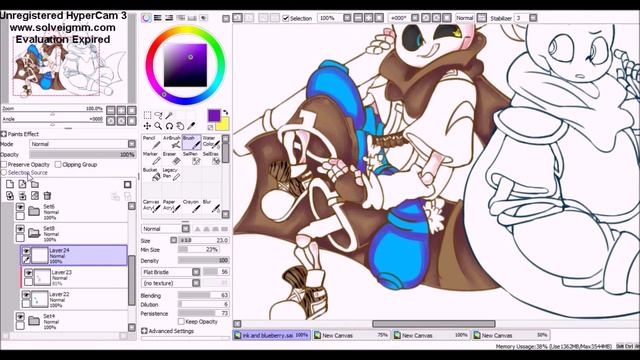Open the canvas rotation angle dropdown

click(415, 18)
